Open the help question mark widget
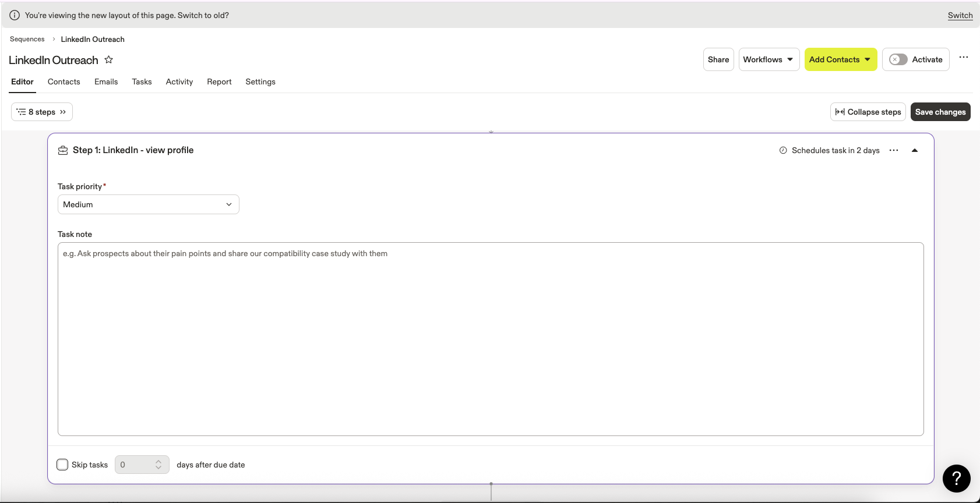 (956, 479)
